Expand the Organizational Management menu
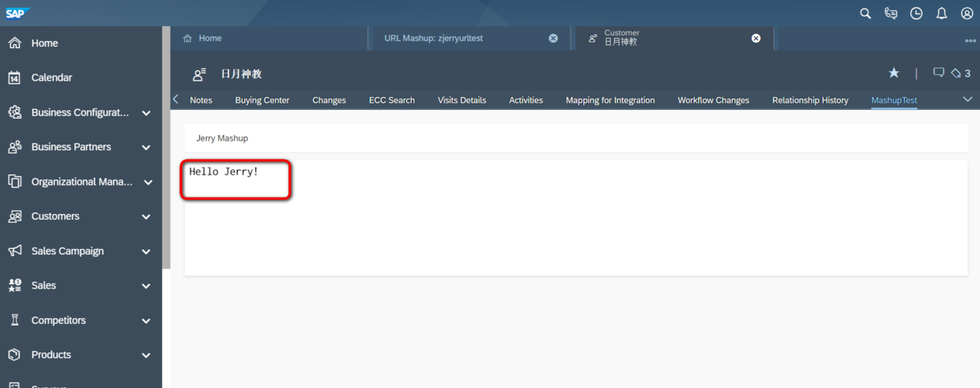The image size is (980, 388). [148, 183]
